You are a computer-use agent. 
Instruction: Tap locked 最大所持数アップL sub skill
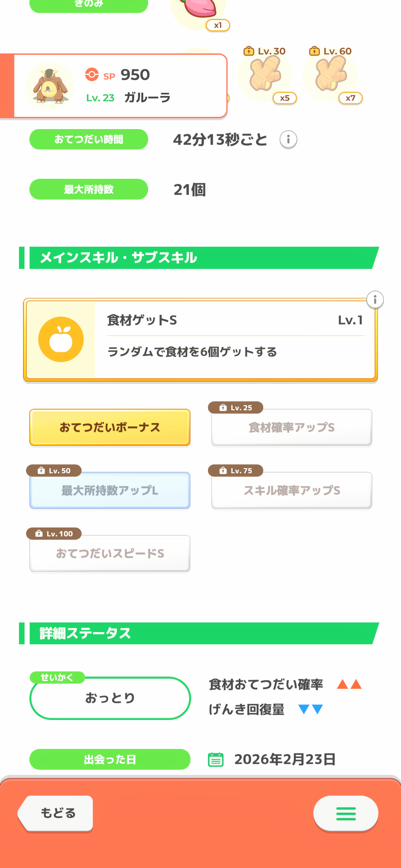coord(110,490)
